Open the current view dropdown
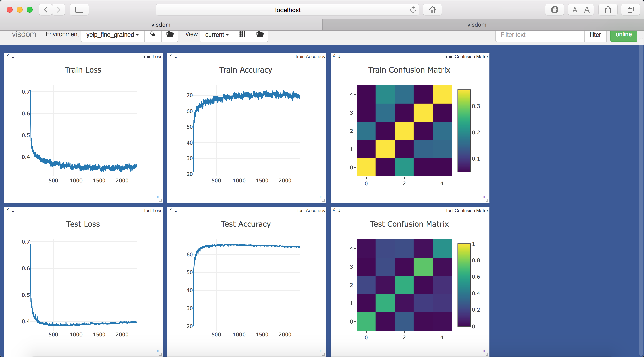The height and width of the screenshot is (357, 644). pyautogui.click(x=217, y=35)
